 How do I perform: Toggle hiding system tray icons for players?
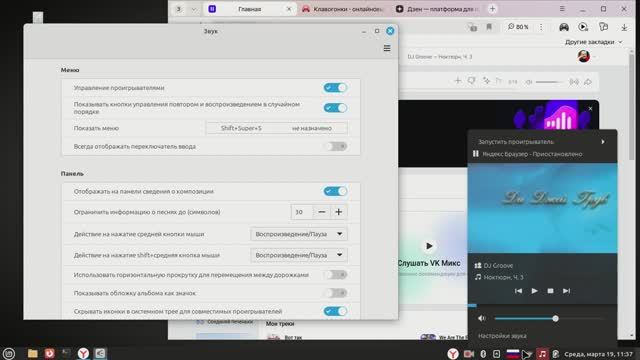click(x=335, y=311)
